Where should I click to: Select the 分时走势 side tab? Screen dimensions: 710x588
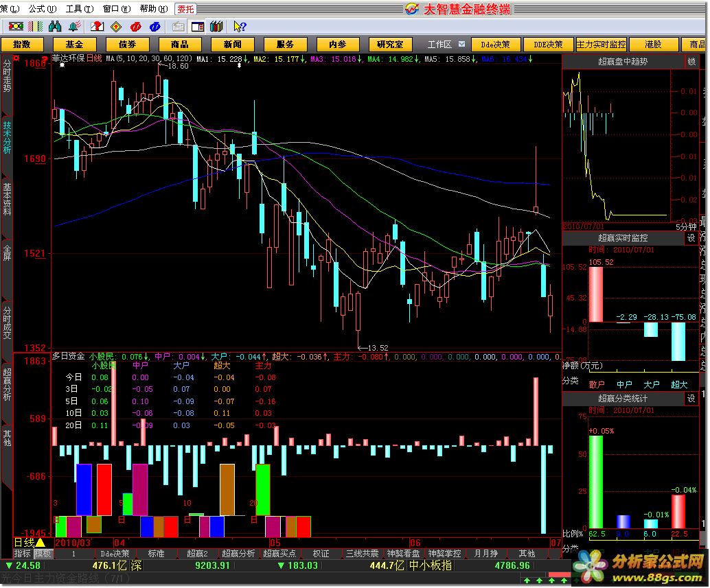coord(7,76)
